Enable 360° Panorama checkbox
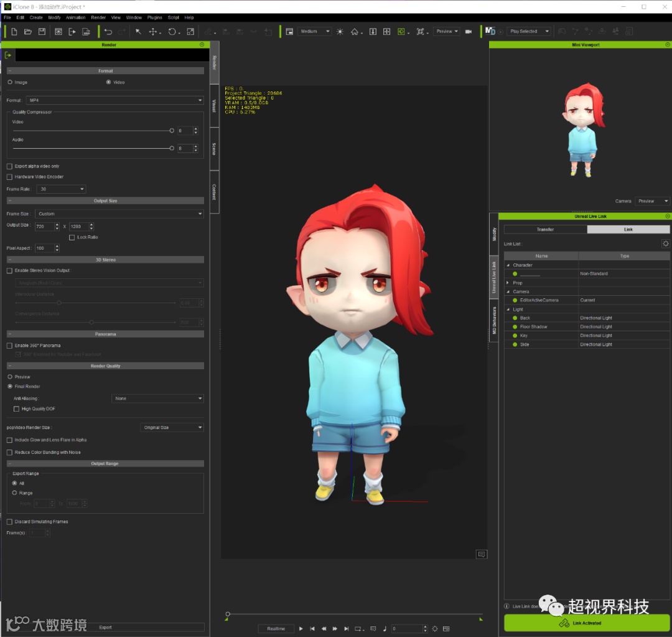The height and width of the screenshot is (637, 672). pyautogui.click(x=9, y=346)
